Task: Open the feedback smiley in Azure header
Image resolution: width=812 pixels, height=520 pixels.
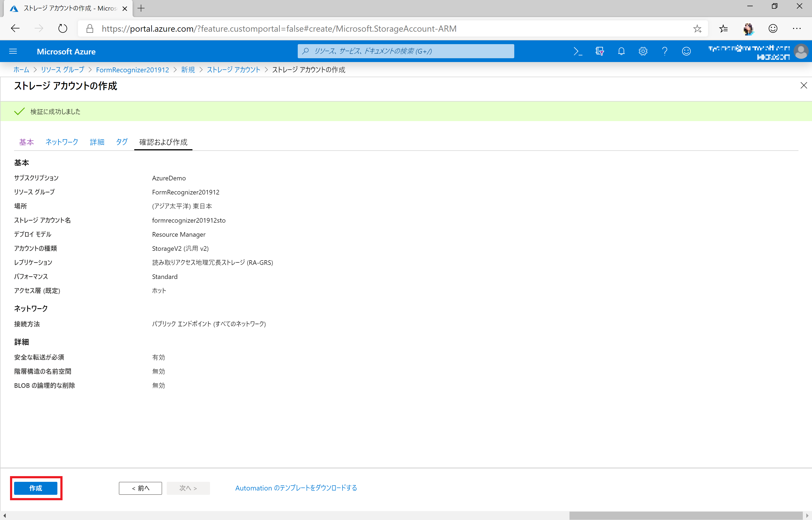Action: click(x=686, y=51)
